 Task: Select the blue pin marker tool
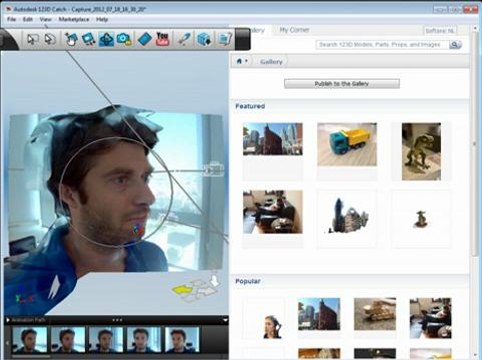click(x=184, y=39)
